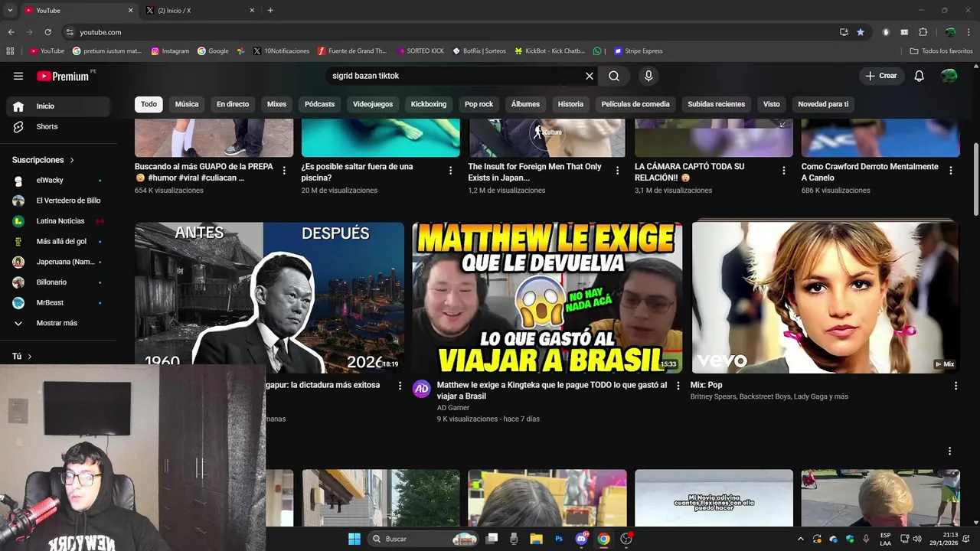
Task: Open Stripe Express bookmark
Action: pyautogui.click(x=639, y=51)
